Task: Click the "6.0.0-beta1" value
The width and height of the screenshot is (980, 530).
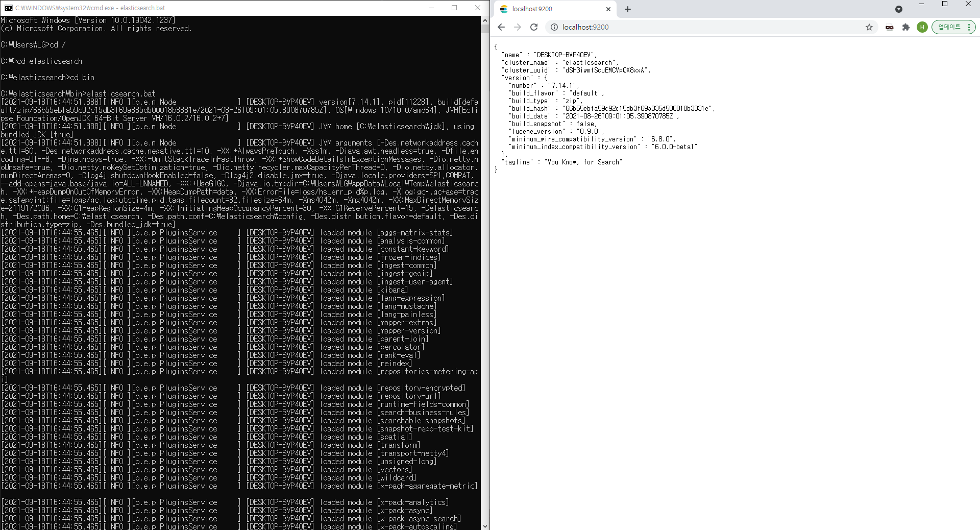Action: (x=674, y=147)
